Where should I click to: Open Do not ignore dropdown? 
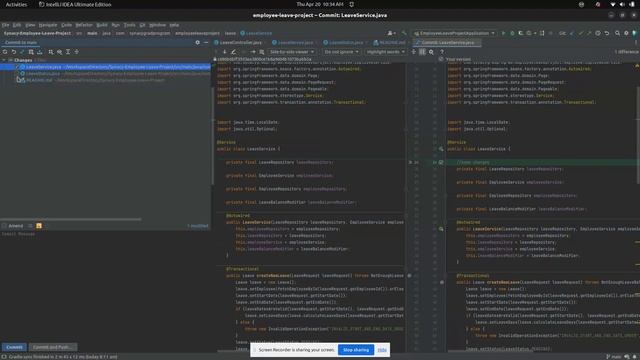tap(341, 52)
